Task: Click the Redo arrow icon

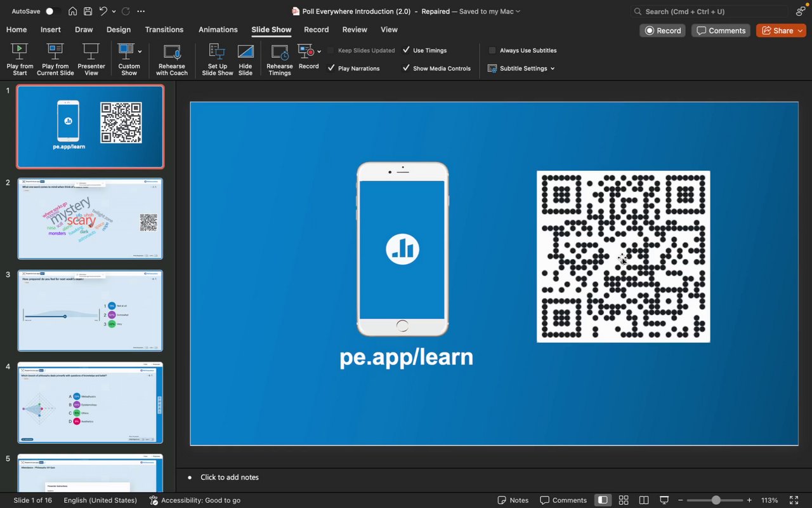Action: 126,11
